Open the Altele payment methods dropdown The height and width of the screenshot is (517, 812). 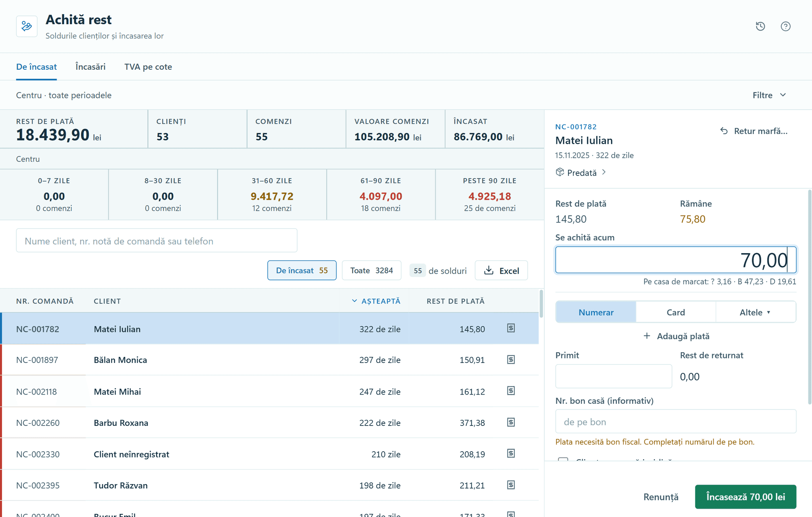tap(755, 312)
